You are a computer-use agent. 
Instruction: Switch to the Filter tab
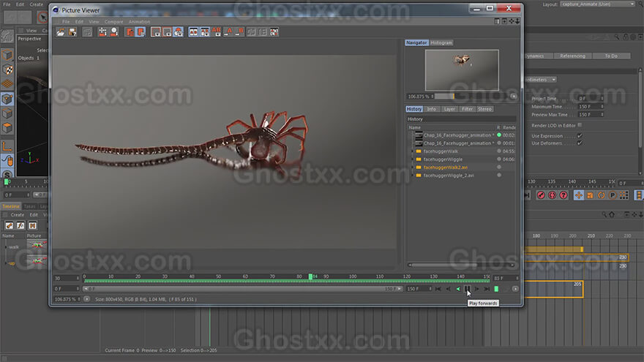[x=467, y=109]
